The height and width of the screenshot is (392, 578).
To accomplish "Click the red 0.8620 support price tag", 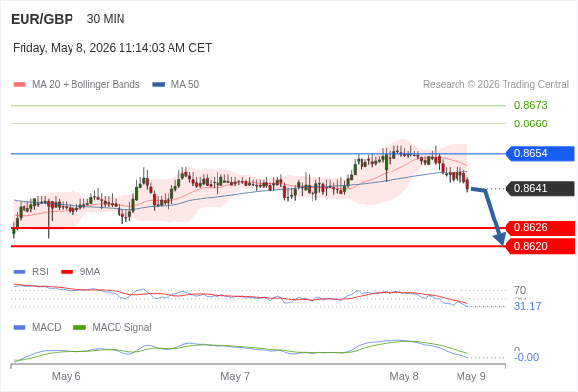I will (x=540, y=246).
